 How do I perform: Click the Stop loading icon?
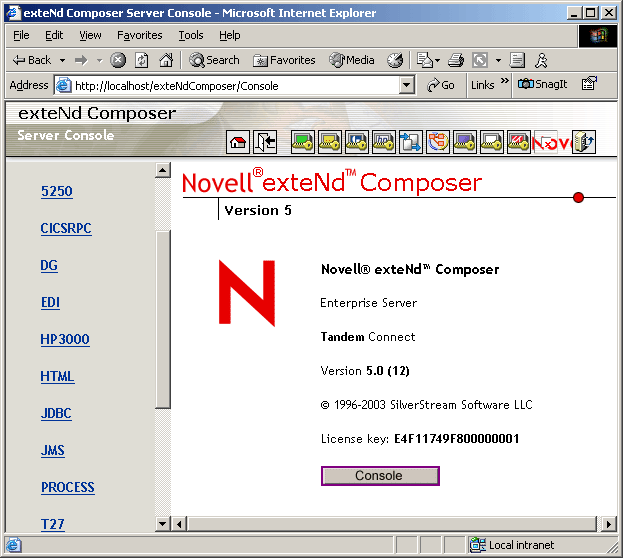(118, 60)
